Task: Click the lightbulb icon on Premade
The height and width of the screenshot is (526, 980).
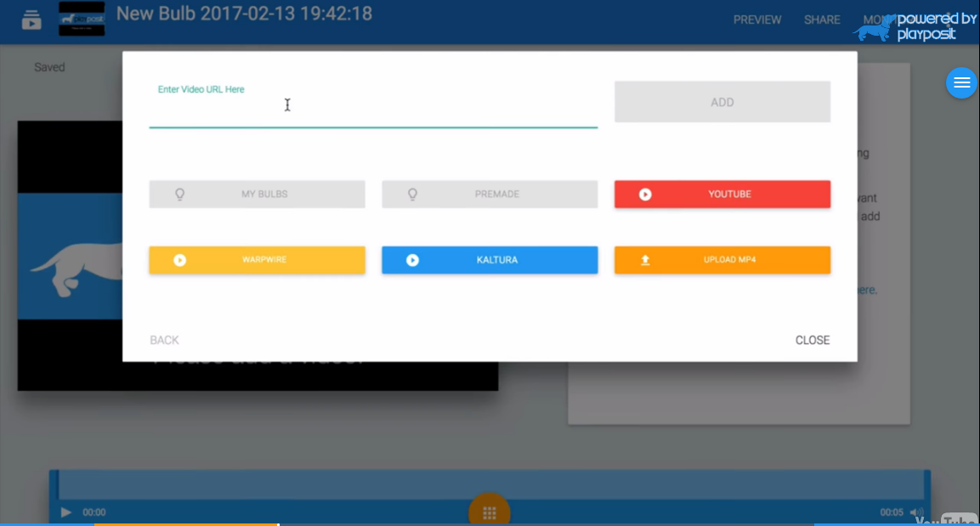Action: [x=412, y=195]
